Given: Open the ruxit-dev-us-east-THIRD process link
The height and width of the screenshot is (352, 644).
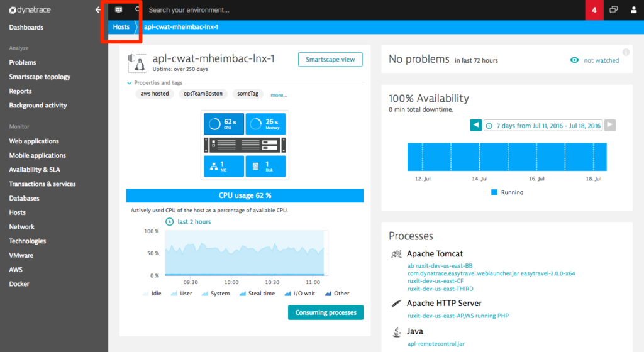Looking at the screenshot, I should pyautogui.click(x=440, y=289).
